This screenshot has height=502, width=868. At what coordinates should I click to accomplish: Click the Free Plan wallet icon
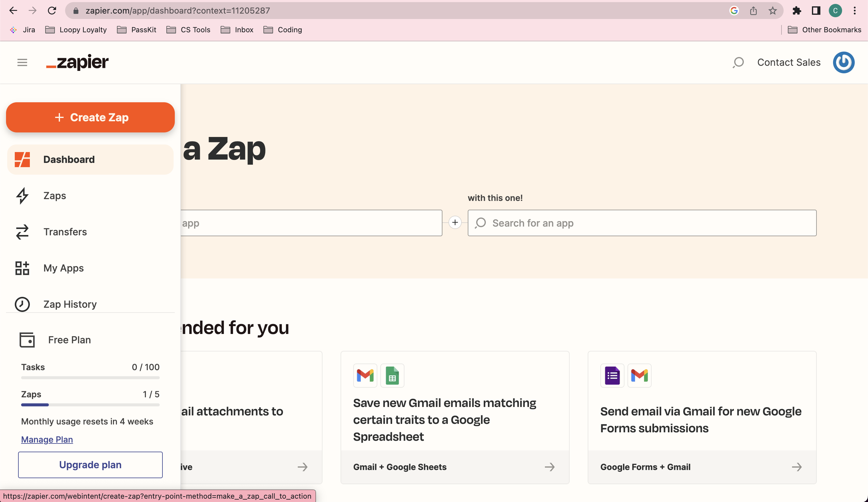click(27, 340)
